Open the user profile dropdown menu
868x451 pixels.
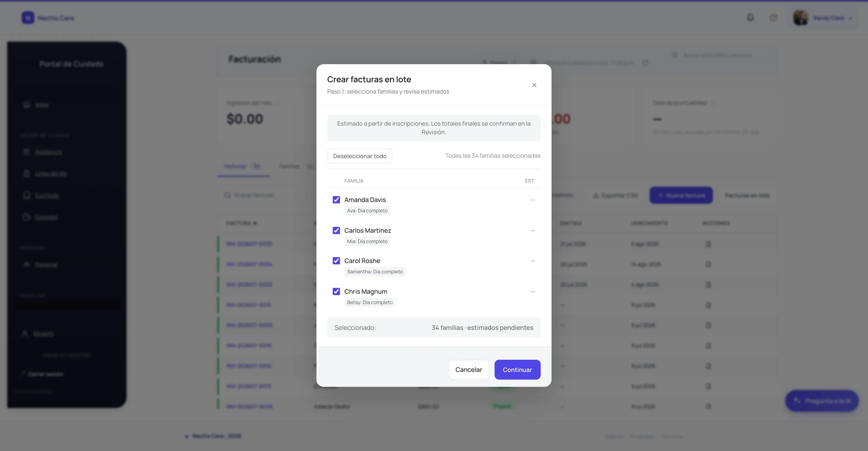[x=823, y=18]
